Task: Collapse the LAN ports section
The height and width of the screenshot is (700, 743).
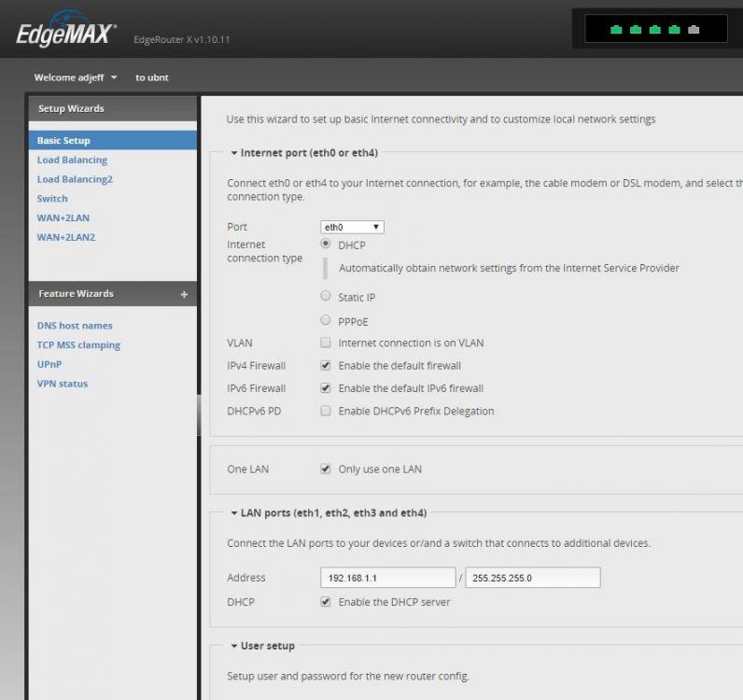Action: (x=234, y=513)
